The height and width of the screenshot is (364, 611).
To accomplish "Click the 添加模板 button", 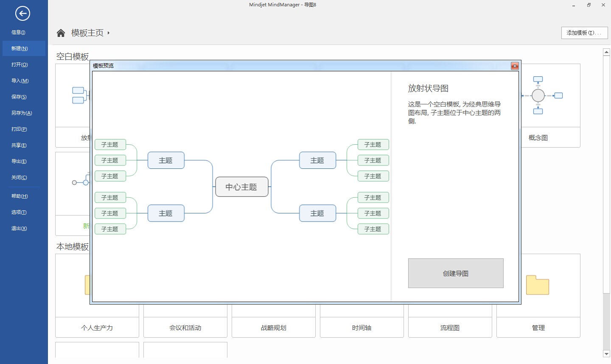I will 584,33.
